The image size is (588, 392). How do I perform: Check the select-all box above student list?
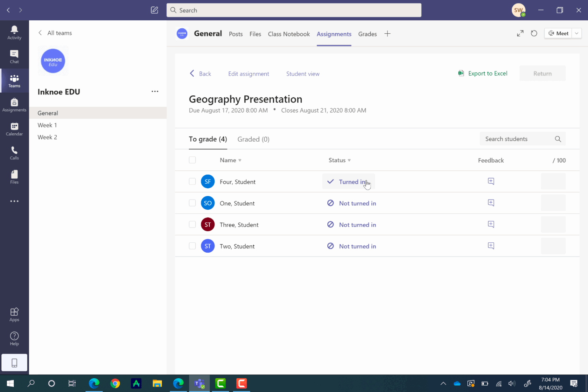[x=192, y=160]
